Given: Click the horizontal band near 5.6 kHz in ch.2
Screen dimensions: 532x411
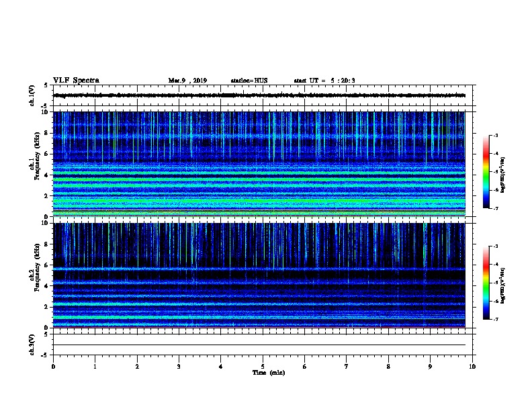Looking at the screenshot, I should click(259, 269).
